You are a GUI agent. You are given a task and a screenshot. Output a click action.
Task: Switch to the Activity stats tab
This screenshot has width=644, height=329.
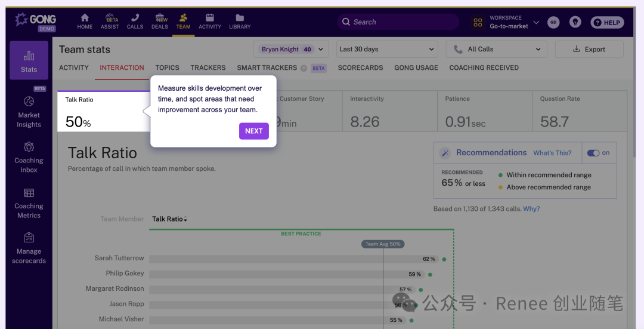[x=74, y=68]
